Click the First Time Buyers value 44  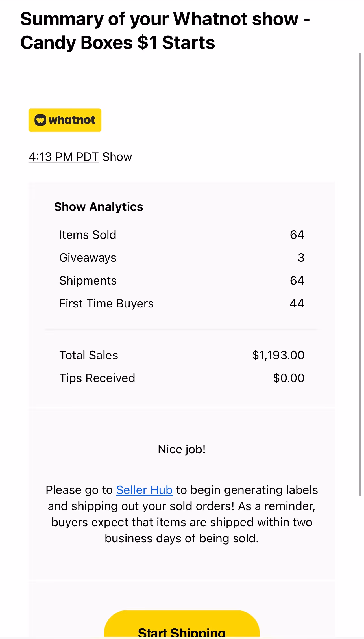(x=297, y=304)
